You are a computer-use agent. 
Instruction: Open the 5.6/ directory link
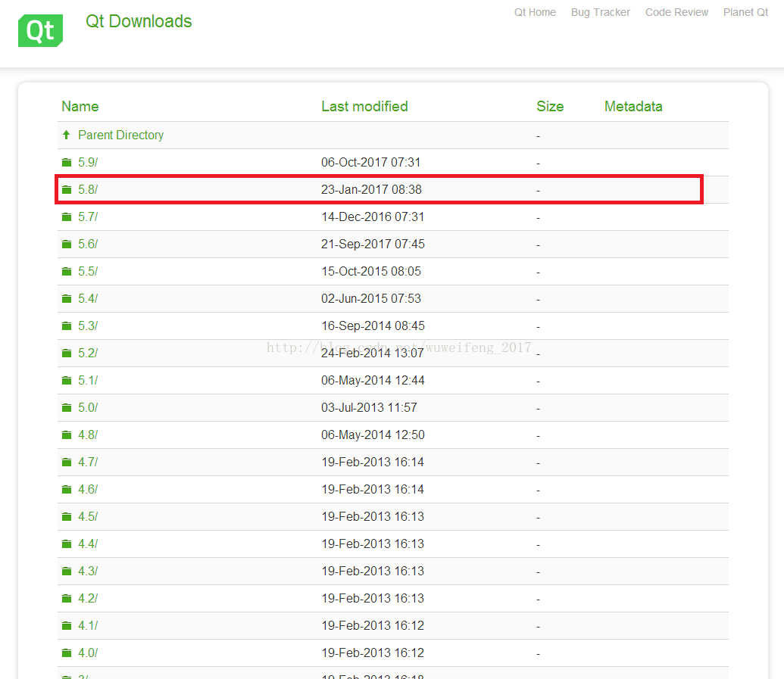tap(88, 244)
